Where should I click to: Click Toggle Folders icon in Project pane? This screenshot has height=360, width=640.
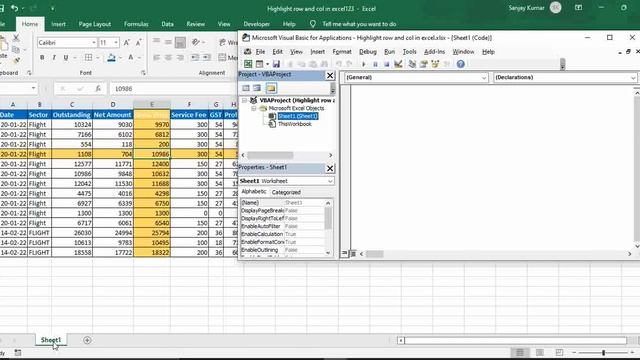(x=271, y=88)
